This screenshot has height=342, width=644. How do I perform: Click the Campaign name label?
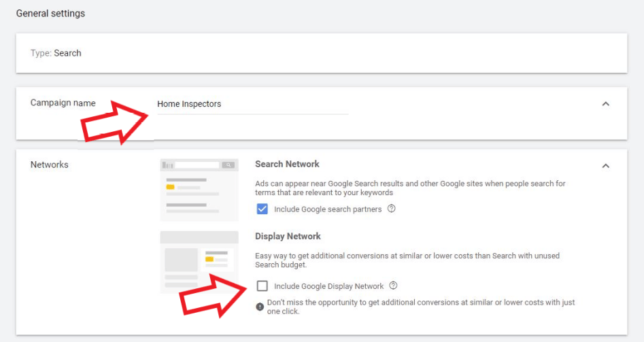63,103
